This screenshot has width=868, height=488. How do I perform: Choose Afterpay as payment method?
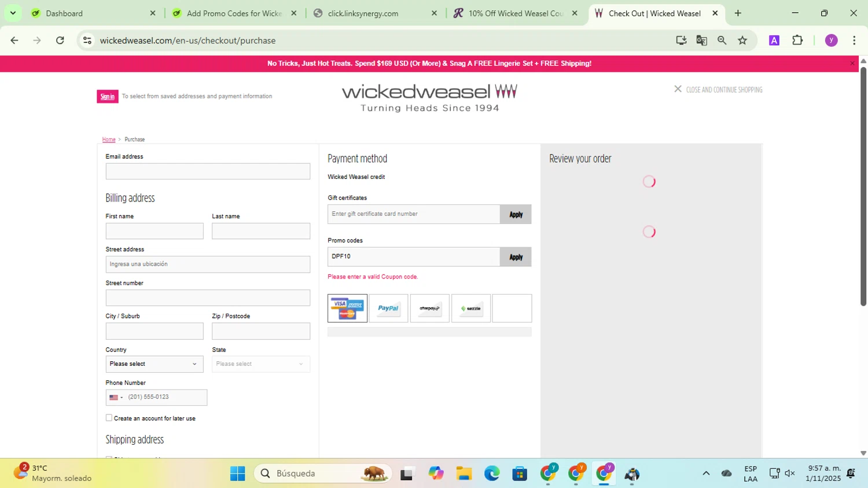coord(429,308)
